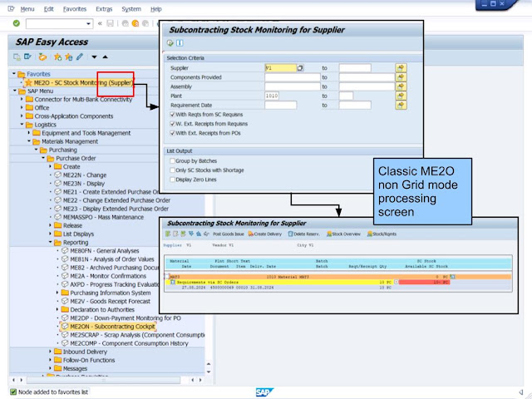Click the Delete Favorites star icon
532x399 pixels.
click(x=68, y=57)
